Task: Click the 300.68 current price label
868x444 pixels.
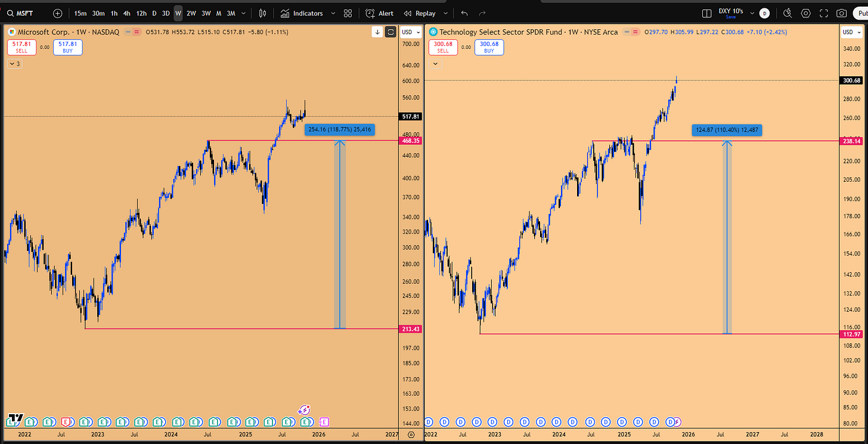Action: [x=852, y=80]
